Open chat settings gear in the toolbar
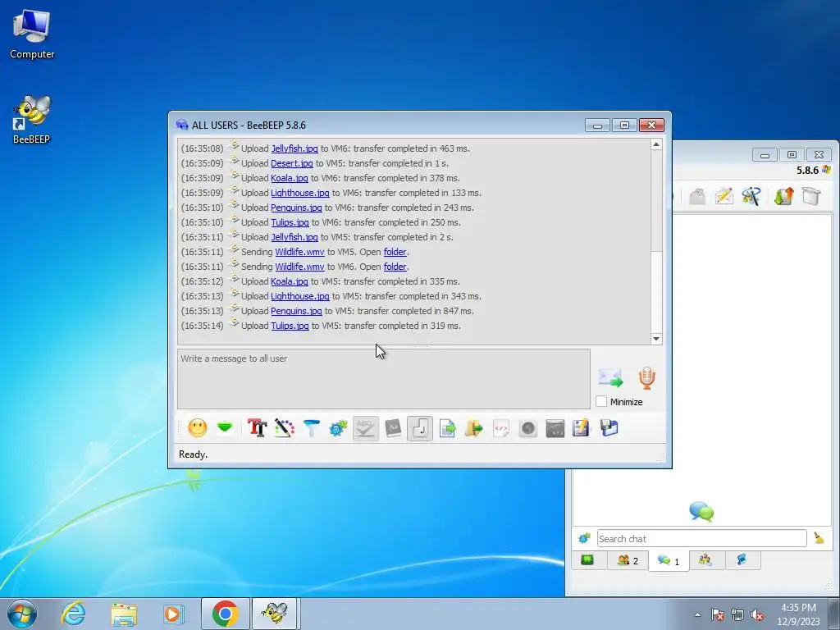This screenshot has width=840, height=630. click(338, 428)
